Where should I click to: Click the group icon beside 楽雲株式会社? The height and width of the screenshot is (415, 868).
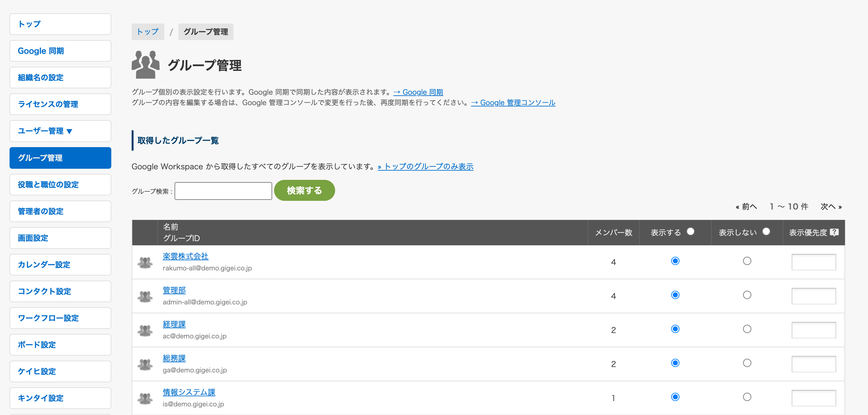(x=145, y=262)
